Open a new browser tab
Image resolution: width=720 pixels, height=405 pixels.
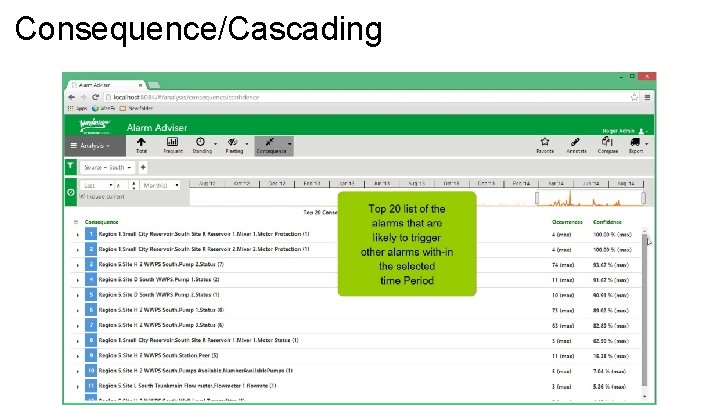click(x=154, y=85)
